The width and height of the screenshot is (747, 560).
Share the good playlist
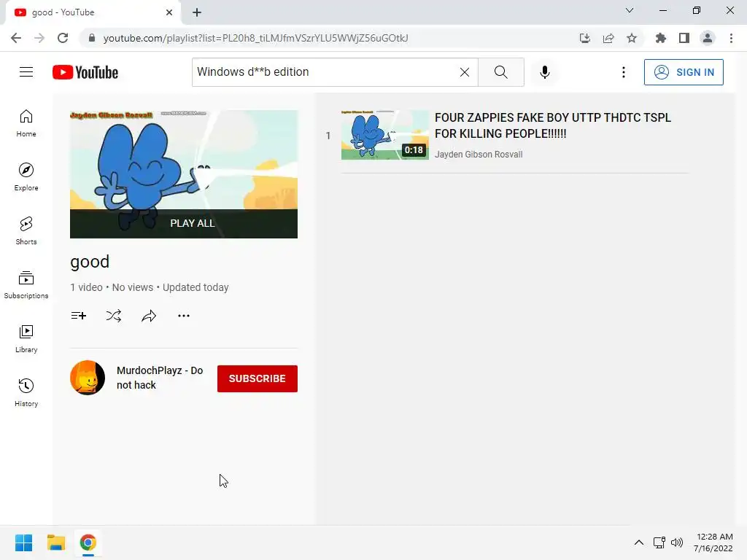pos(149,315)
